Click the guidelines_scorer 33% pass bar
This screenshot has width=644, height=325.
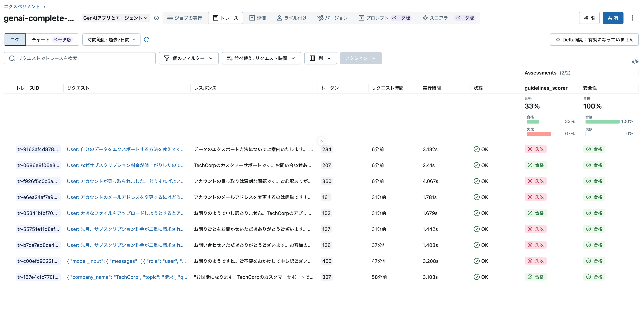pyautogui.click(x=533, y=122)
